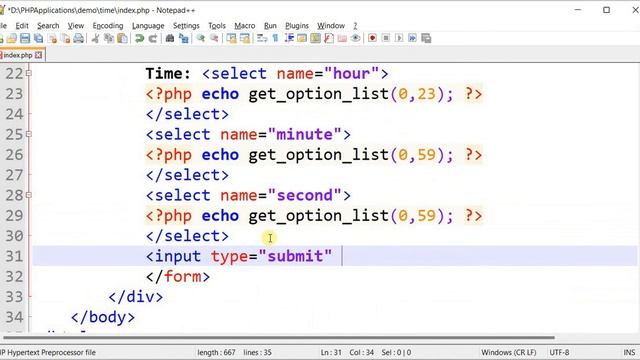Click the word "second" on line 28
The width and height of the screenshot is (640, 360).
[304, 195]
